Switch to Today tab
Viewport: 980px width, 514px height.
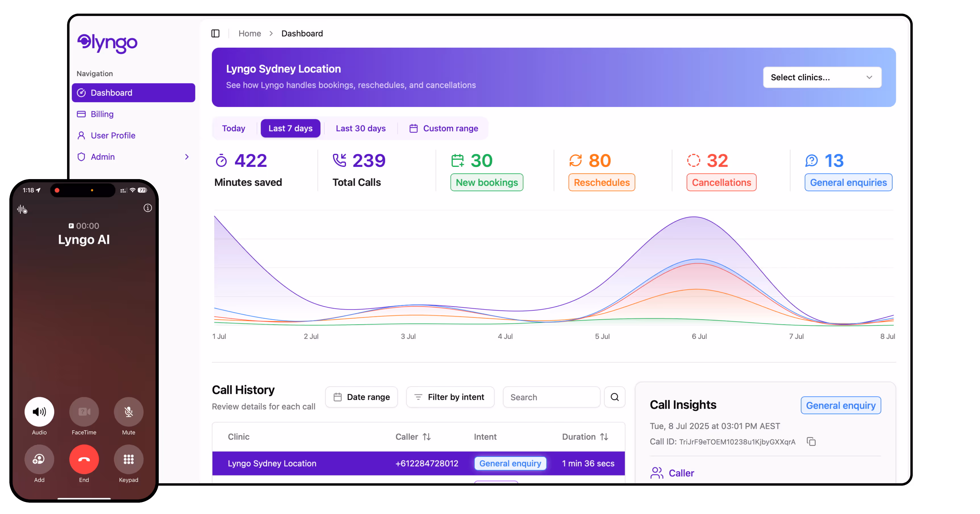pyautogui.click(x=233, y=129)
